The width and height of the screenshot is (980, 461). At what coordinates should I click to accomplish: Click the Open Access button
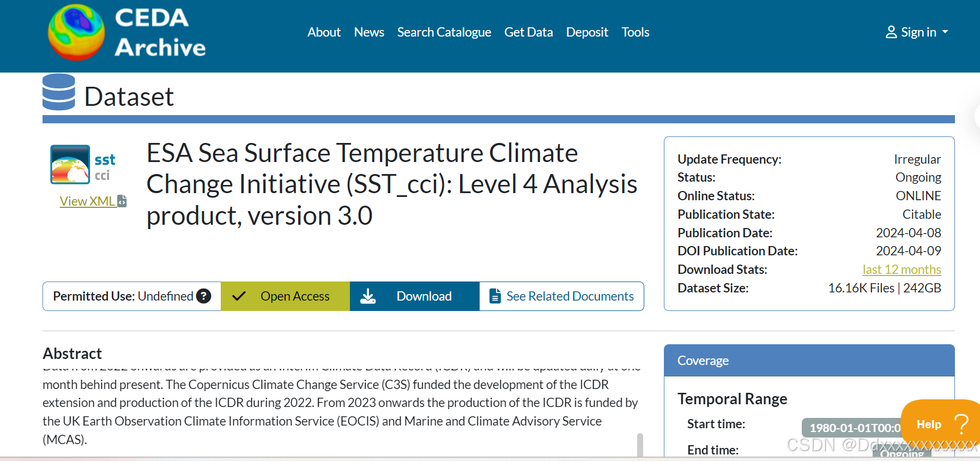(x=285, y=296)
